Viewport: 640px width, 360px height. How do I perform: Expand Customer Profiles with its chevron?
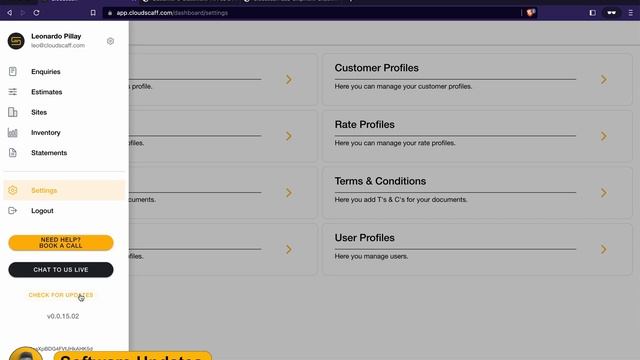tap(604, 80)
